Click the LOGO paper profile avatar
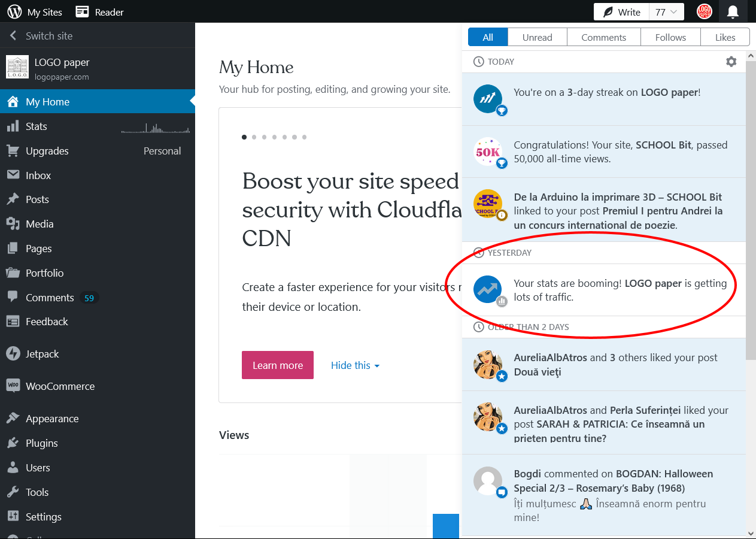Screen dimensions: 756x539 pos(705,11)
